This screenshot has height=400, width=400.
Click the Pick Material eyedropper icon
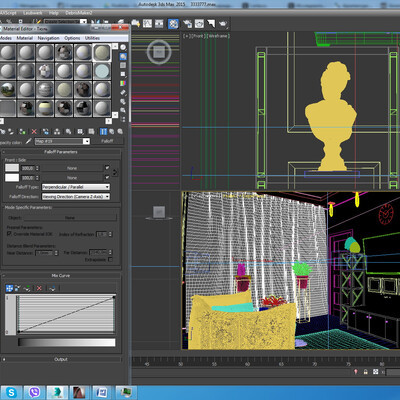29,141
